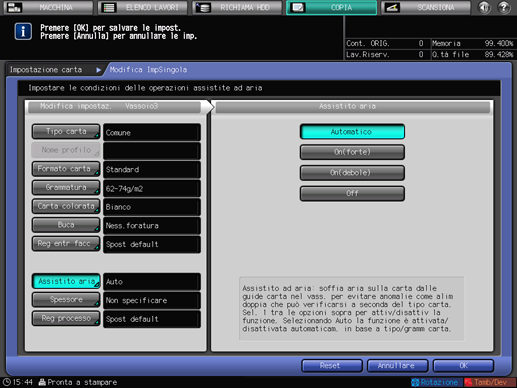Viewport: 517px width, 388px height.
Task: Open Tipo carta setting
Action: coord(66,132)
